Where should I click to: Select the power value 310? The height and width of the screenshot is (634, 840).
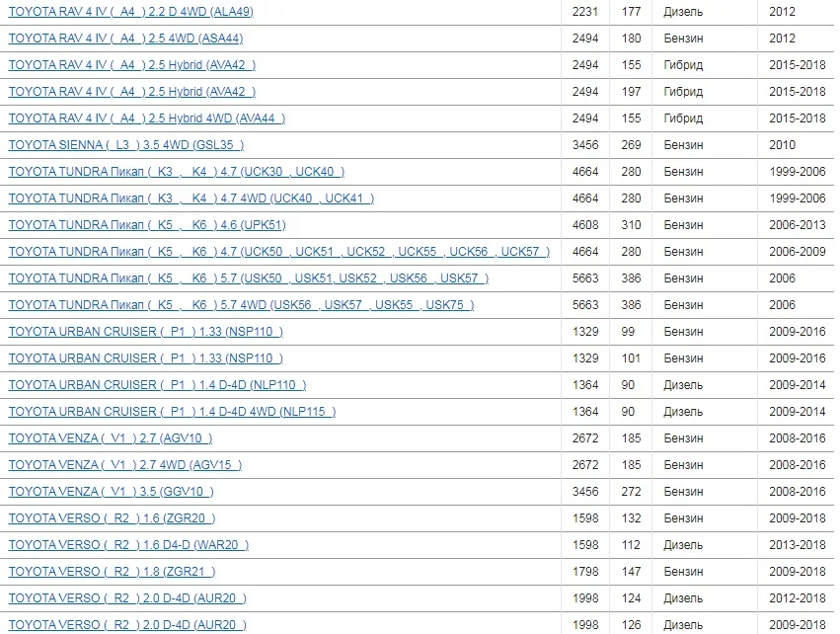(631, 225)
